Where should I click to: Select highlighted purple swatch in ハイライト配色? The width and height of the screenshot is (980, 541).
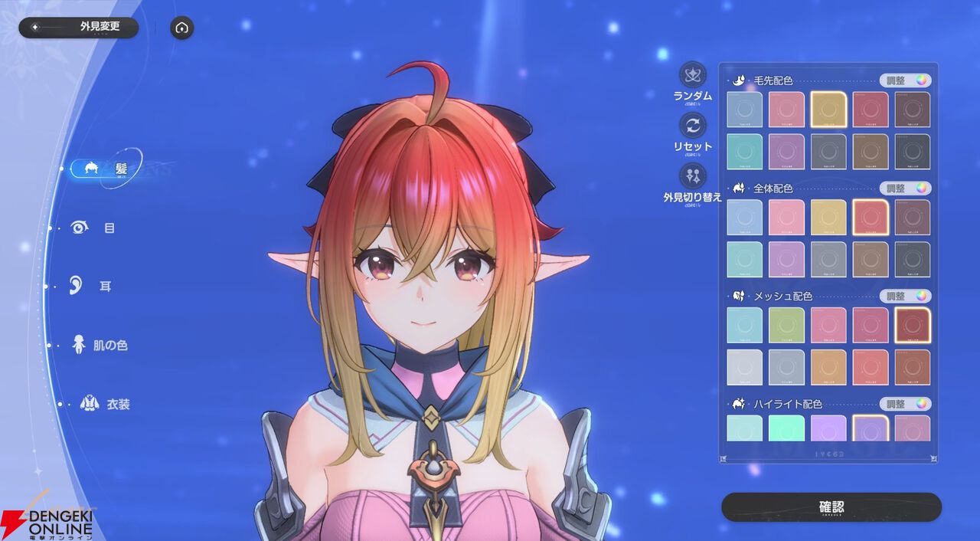click(x=871, y=428)
